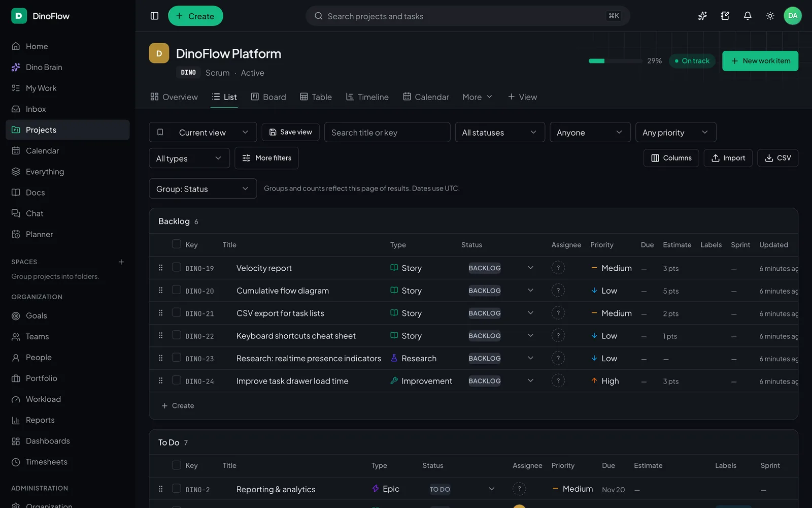812x508 pixels.
Task: Check the DINO-20 row checkbox
Action: tap(177, 290)
